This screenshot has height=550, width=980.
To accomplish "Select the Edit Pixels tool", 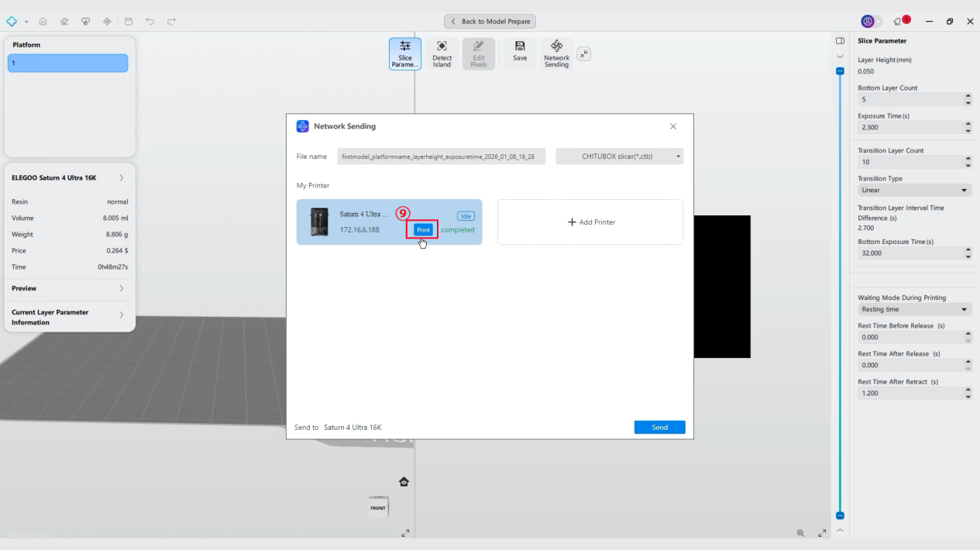I will pyautogui.click(x=478, y=54).
